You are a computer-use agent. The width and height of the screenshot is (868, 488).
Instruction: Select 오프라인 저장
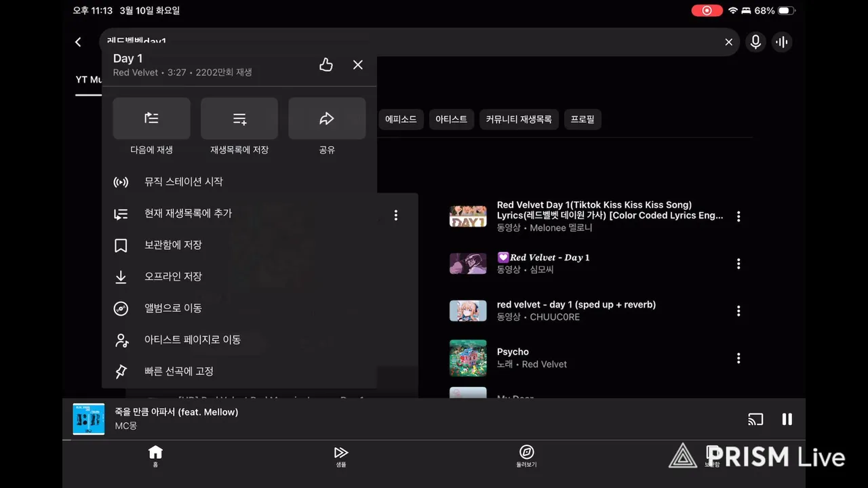click(239, 277)
